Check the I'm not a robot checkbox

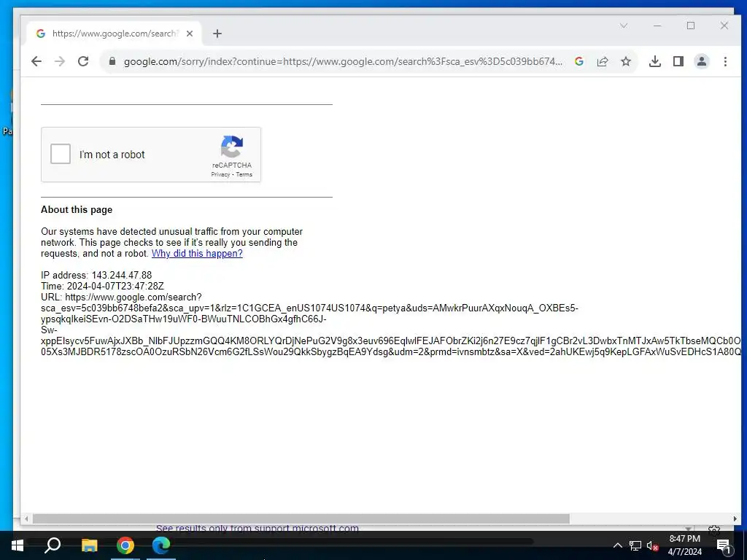[x=61, y=154]
